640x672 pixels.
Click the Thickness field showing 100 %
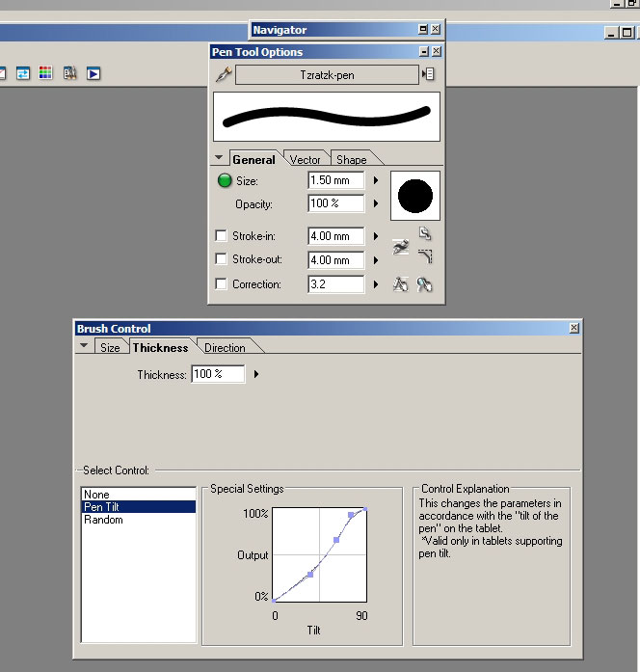(x=218, y=374)
